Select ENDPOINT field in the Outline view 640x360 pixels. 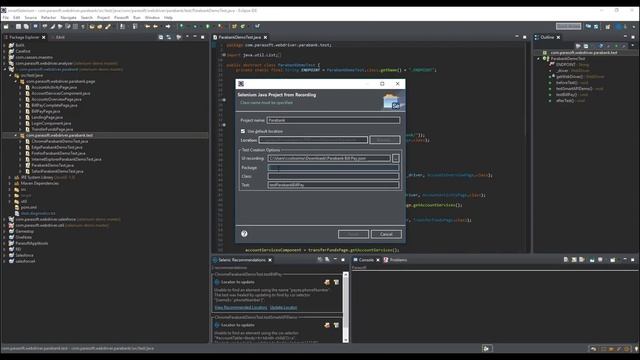(x=566, y=64)
